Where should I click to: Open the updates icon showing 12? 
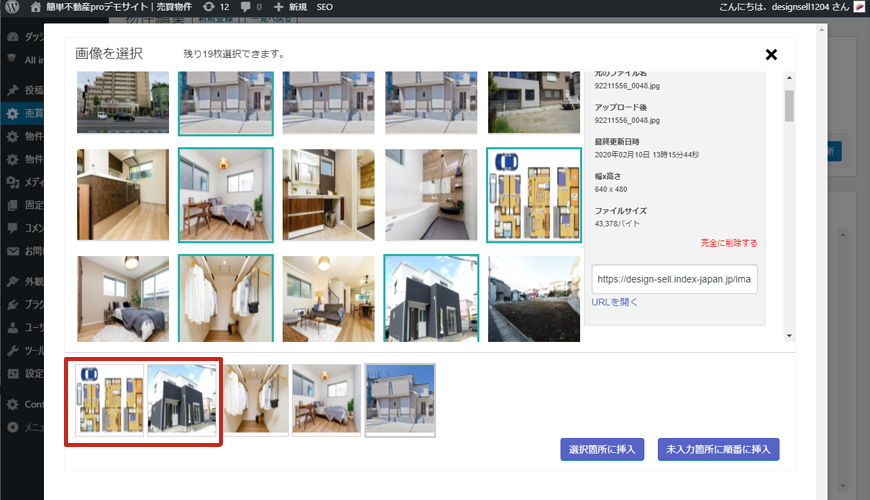(208, 7)
